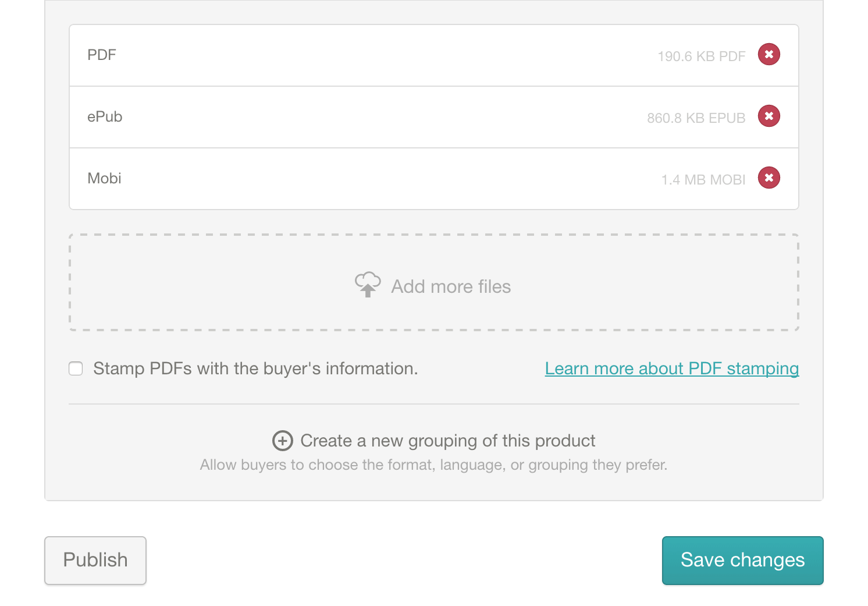Select the PDF file name

[x=102, y=55]
